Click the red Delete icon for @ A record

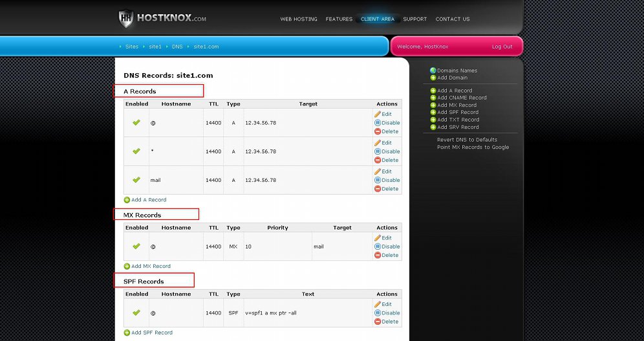click(378, 131)
